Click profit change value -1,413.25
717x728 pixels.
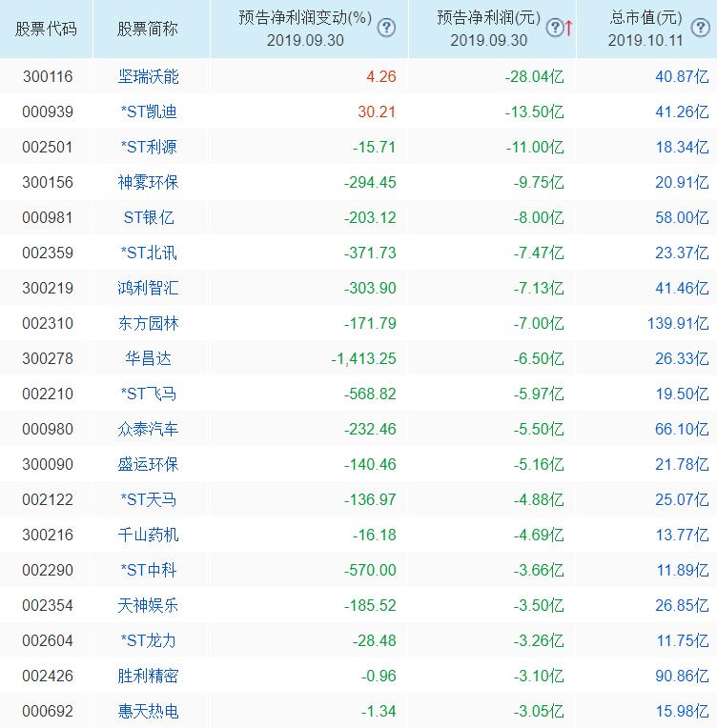[x=363, y=358]
